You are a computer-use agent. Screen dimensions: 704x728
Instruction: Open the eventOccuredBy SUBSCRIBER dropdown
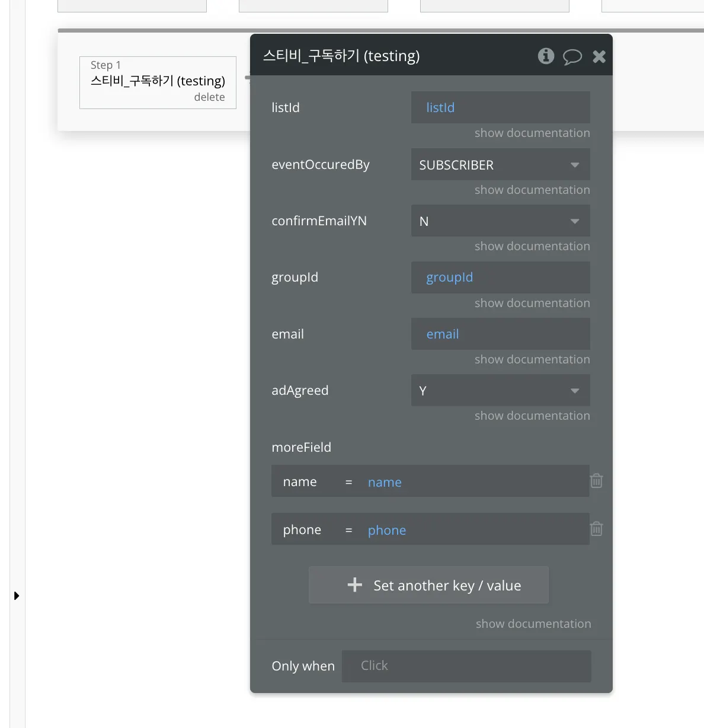[501, 165]
